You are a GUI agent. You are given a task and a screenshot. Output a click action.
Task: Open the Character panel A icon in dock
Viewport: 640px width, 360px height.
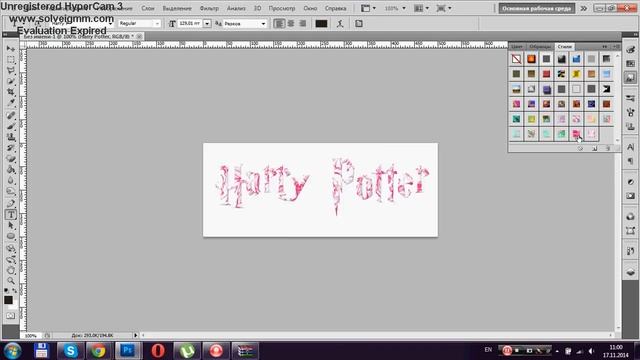click(x=631, y=147)
